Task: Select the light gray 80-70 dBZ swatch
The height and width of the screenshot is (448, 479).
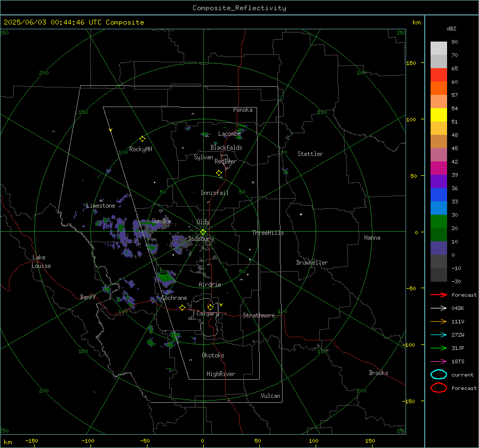Action: coord(439,48)
